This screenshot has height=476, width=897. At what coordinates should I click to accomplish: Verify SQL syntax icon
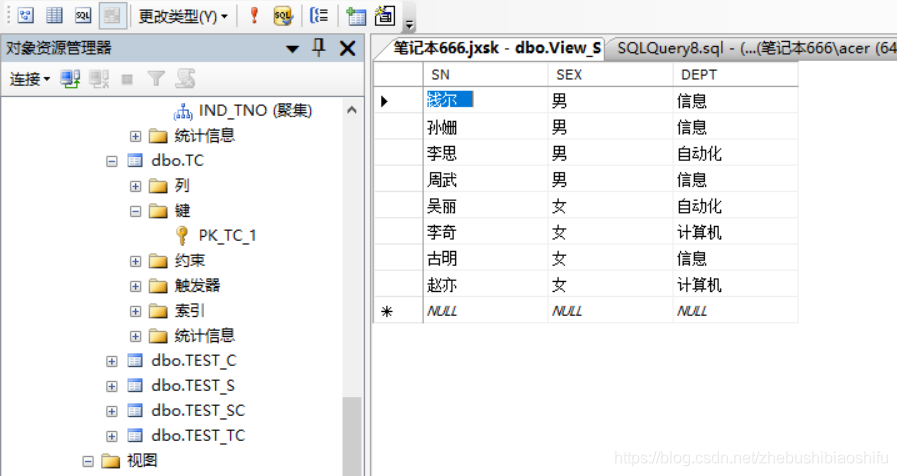283,15
